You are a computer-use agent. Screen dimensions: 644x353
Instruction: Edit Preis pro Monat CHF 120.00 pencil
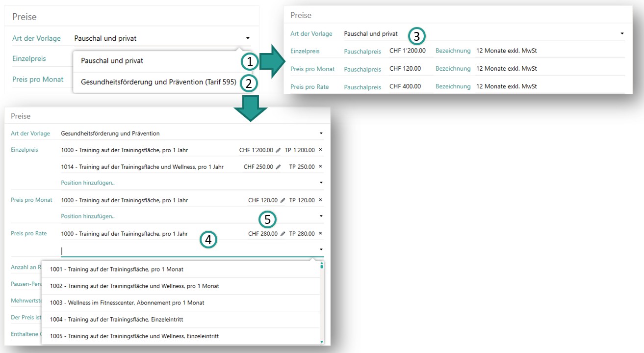click(x=283, y=200)
